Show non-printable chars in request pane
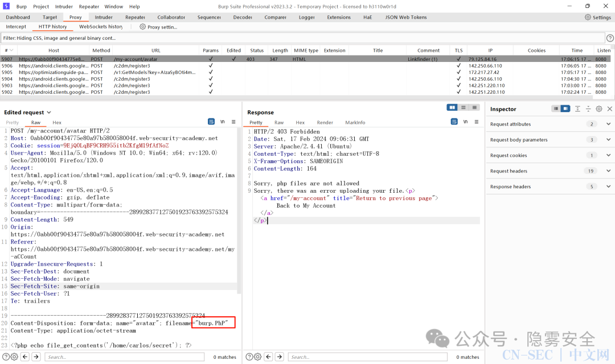Image resolution: width=615 pixels, height=364 pixels. point(223,122)
